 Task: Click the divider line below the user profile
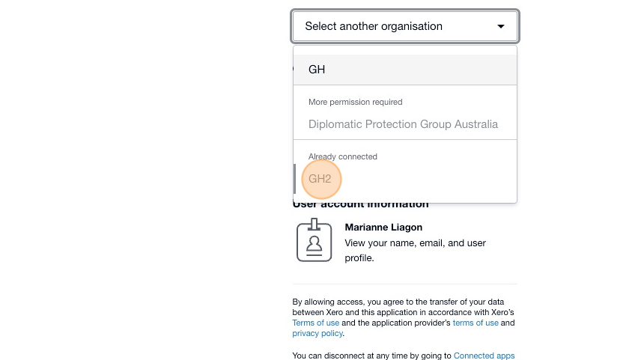tap(404, 284)
